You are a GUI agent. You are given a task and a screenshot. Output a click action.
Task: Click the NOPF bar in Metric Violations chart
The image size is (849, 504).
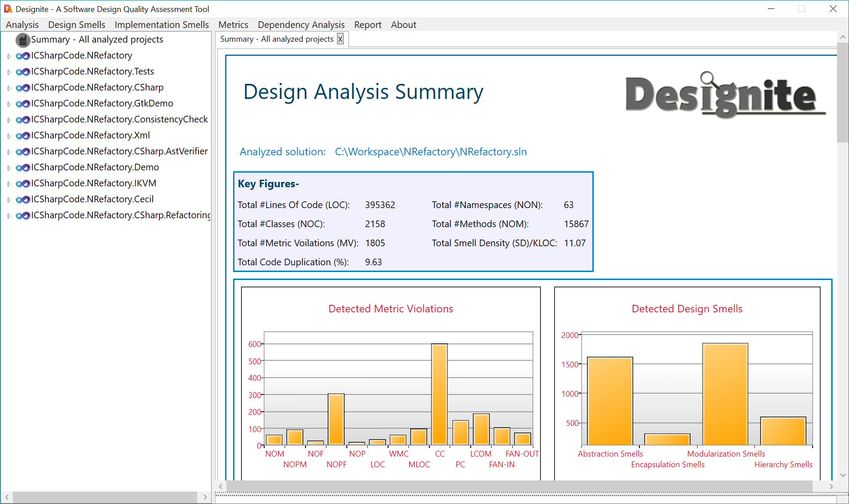pyautogui.click(x=336, y=419)
